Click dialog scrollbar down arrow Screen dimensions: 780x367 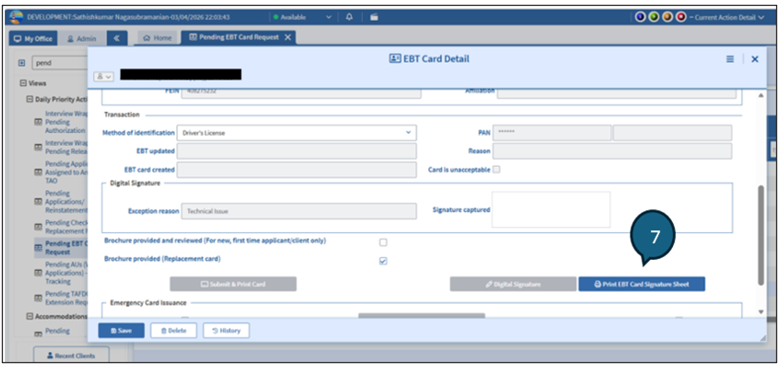coord(761,312)
